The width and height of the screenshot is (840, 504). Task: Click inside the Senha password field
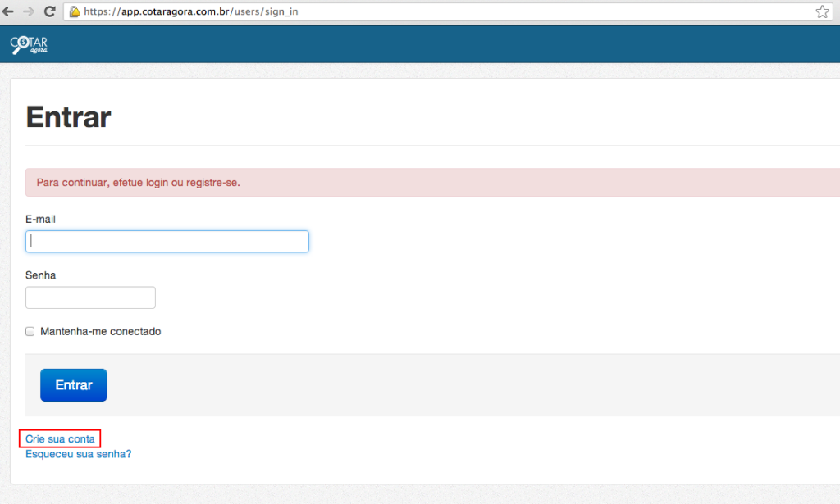point(90,297)
